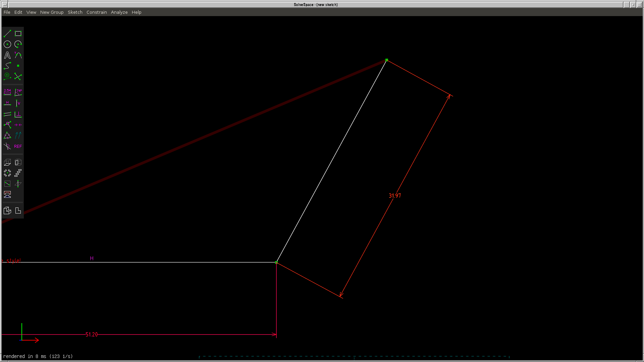
Task: Open the New Group menu
Action: point(52,12)
